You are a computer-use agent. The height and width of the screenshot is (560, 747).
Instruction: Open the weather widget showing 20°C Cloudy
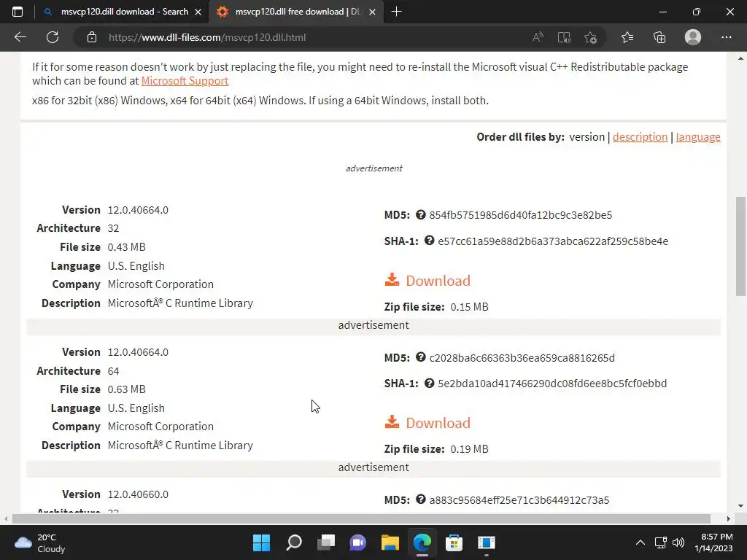click(x=40, y=542)
